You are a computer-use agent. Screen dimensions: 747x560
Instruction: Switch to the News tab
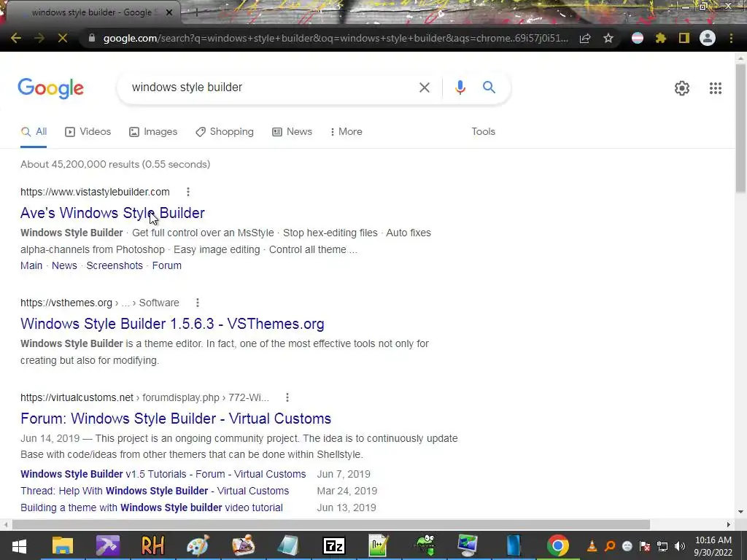coord(292,132)
